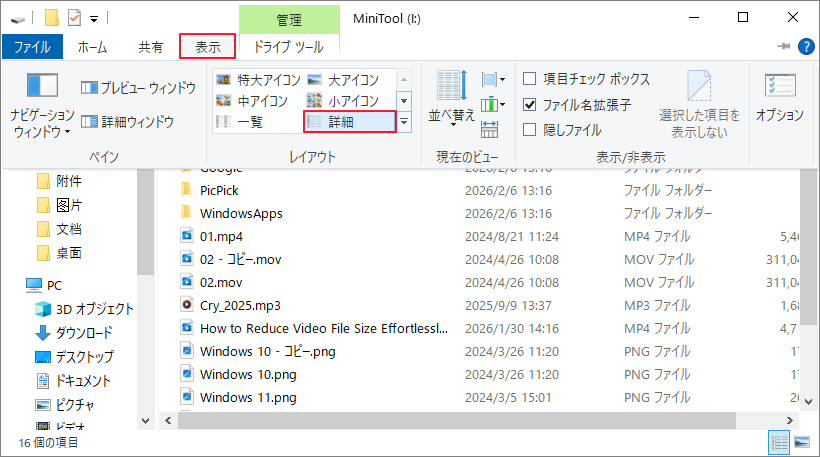Open the Navigation pane (ナビゲーション ウィンドウ) button
This screenshot has width=820, height=457.
click(42, 105)
